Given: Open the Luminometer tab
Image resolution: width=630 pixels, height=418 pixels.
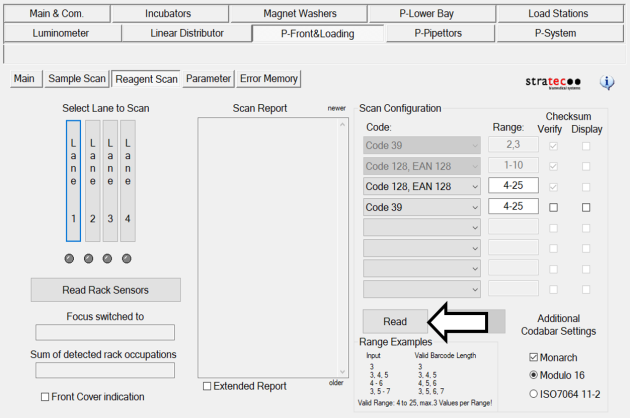Looking at the screenshot, I should pos(61,33).
